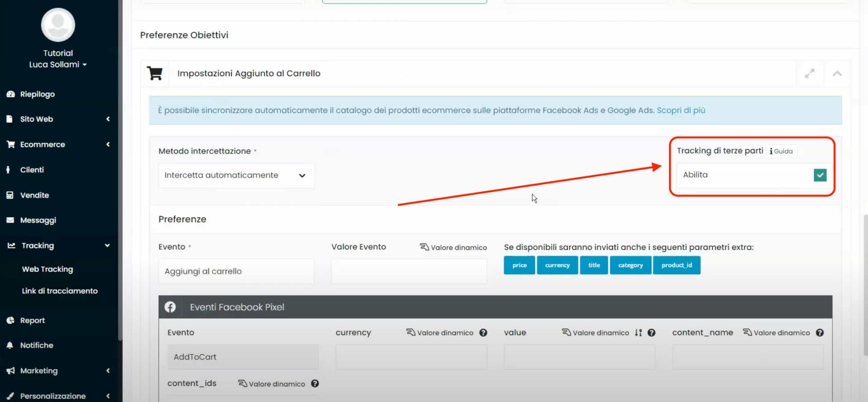Click the product_id parameter tag
Viewport: 868px width, 402px height.
tap(677, 265)
